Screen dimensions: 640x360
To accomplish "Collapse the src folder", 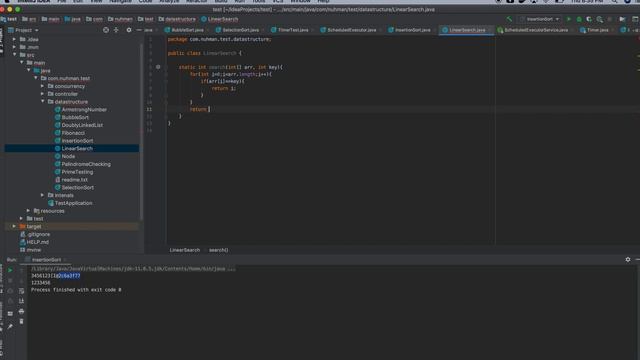I will [x=14, y=55].
